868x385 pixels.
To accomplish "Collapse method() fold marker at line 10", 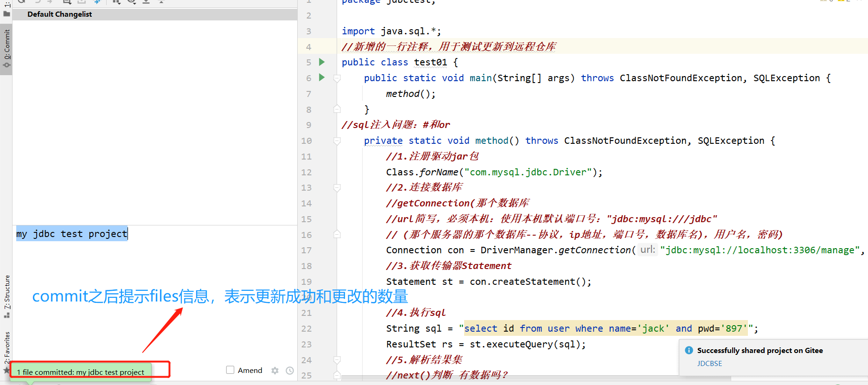I will (337, 141).
